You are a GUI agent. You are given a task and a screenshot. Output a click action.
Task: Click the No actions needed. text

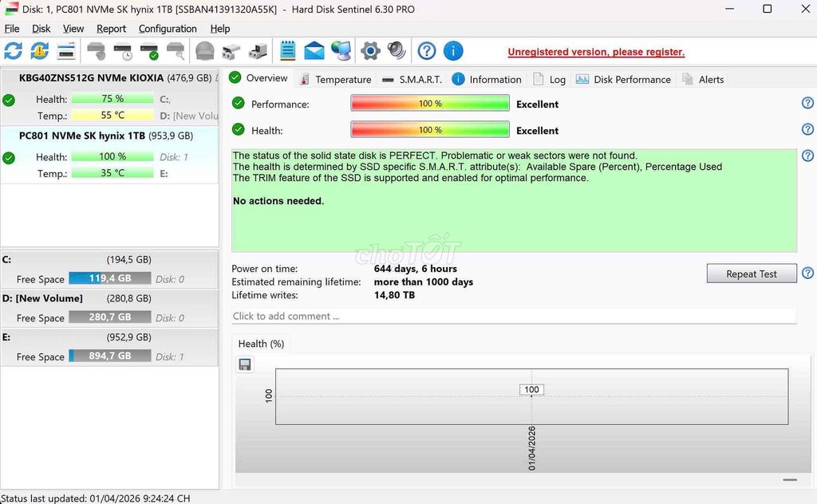278,201
